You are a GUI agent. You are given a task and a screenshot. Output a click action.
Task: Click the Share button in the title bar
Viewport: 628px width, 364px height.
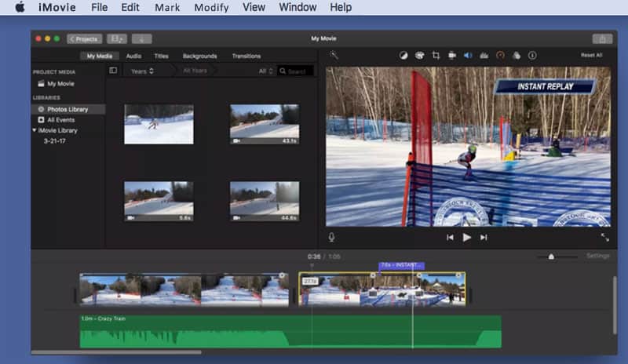click(602, 39)
